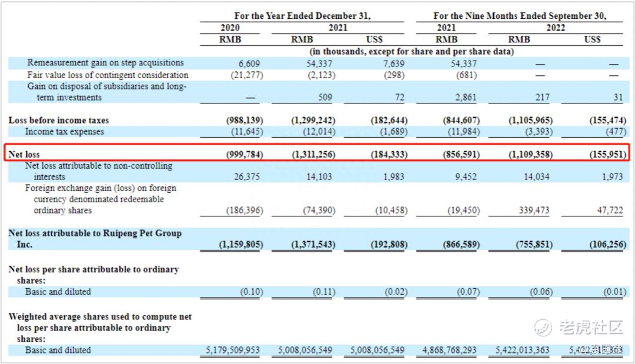Image resolution: width=635 pixels, height=364 pixels.
Task: Click the 'Income tax expenses' row label
Action: click(x=65, y=132)
